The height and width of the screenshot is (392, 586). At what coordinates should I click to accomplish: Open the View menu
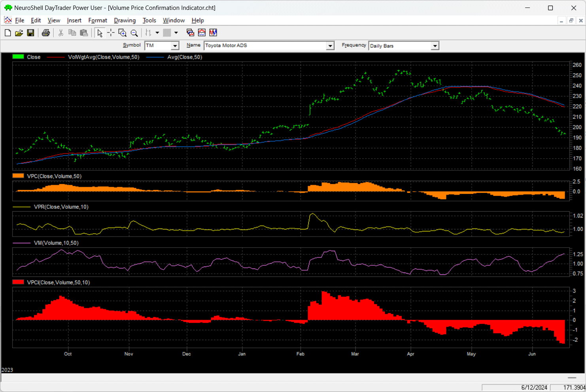coord(54,21)
